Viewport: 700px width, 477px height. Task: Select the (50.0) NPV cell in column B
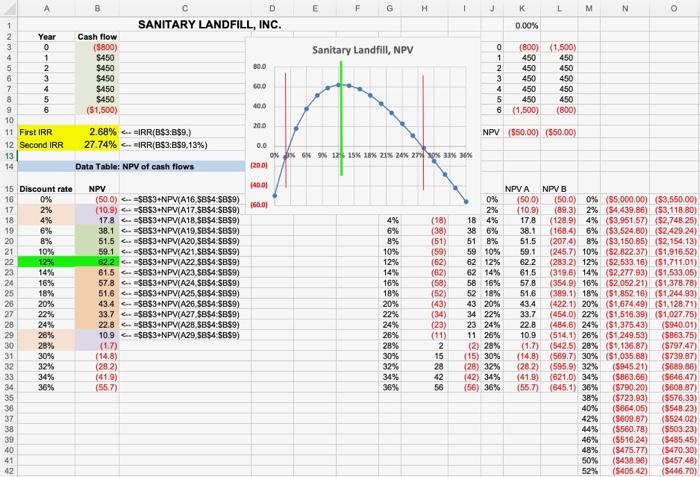click(97, 199)
